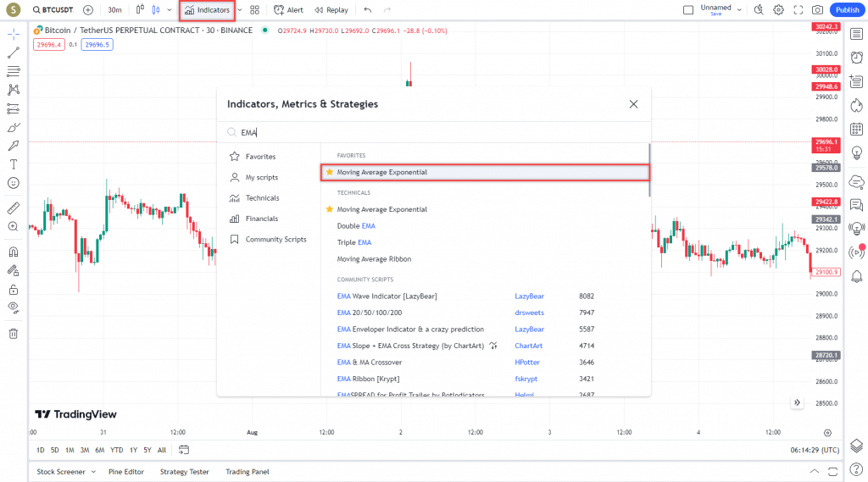Open the Community Scripts category
The width and height of the screenshot is (868, 482).
pos(268,240)
